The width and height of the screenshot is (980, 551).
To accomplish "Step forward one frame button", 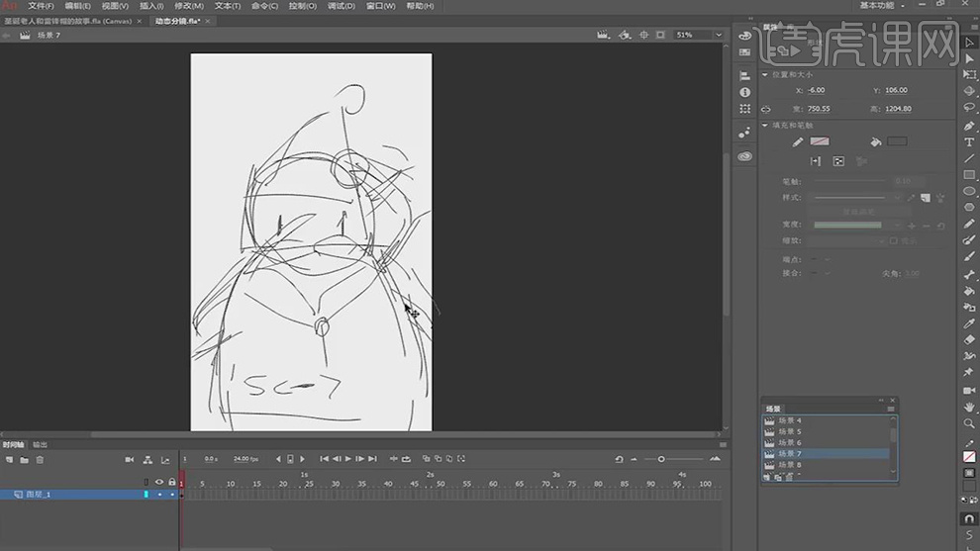I will click(x=360, y=459).
